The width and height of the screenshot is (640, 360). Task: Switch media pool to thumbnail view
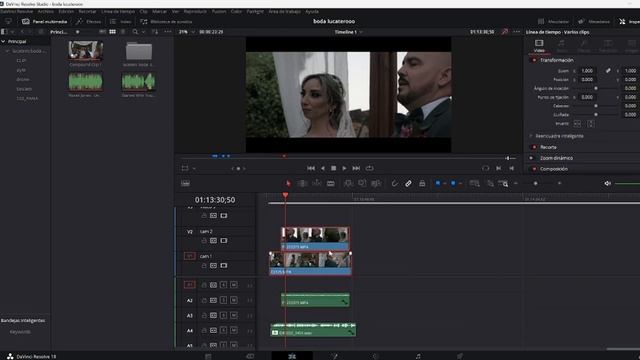(112, 32)
